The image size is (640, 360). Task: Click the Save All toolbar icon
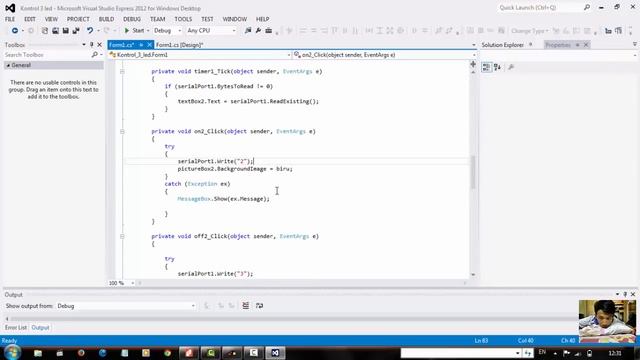76,31
